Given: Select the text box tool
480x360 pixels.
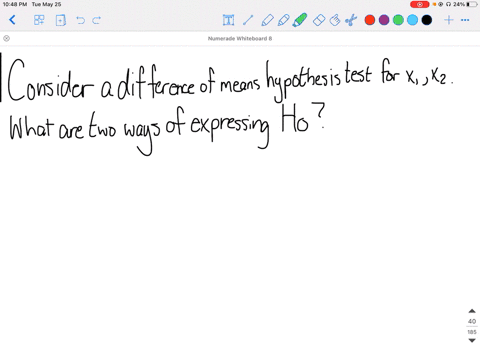Looking at the screenshot, I should 228,20.
